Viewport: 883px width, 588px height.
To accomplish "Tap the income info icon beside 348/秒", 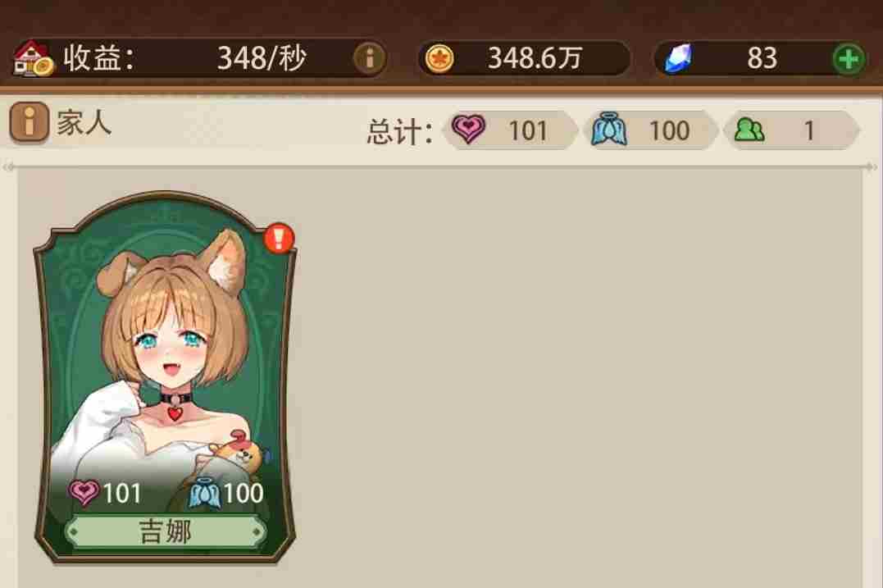I will [x=369, y=58].
